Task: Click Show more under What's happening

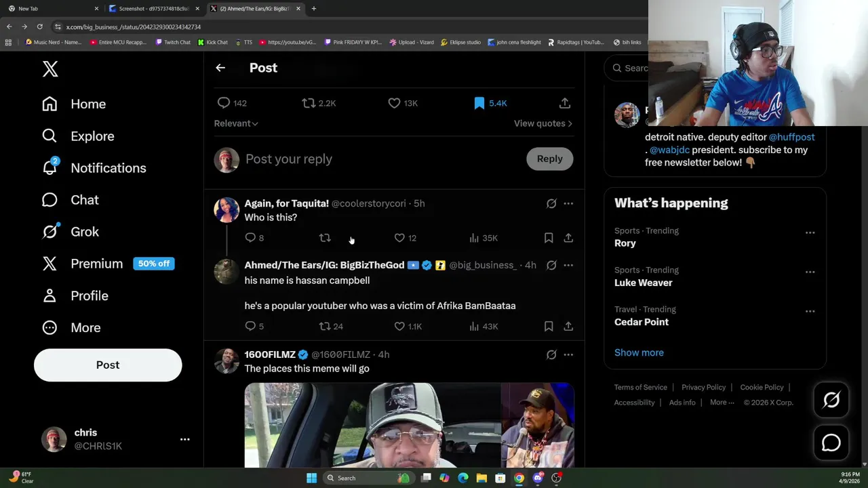Action: point(639,352)
